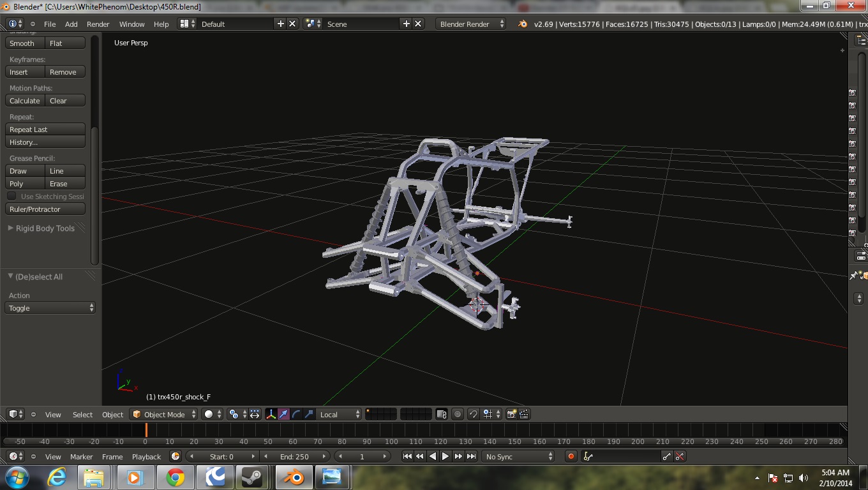Open the 3D view Select menu

82,414
